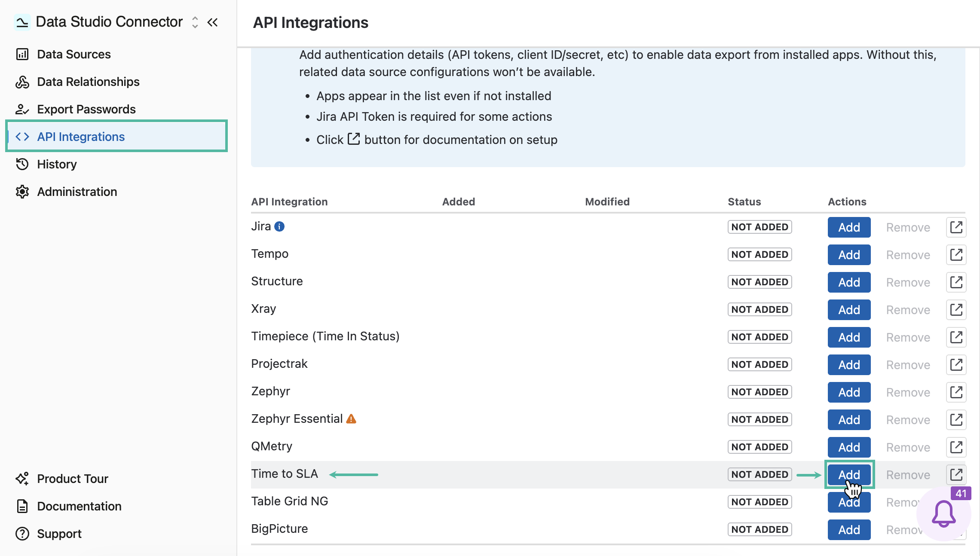Add the Structure API integration
The image size is (980, 556).
click(849, 282)
